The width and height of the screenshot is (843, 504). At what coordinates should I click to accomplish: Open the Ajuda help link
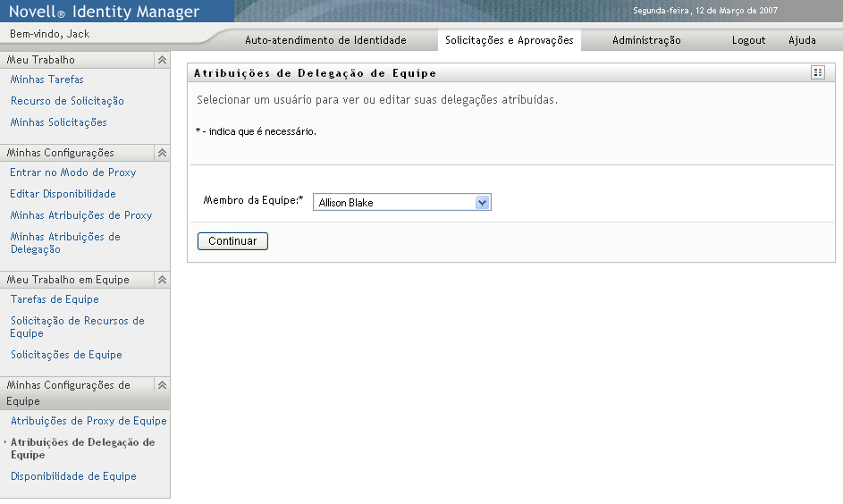pos(802,40)
